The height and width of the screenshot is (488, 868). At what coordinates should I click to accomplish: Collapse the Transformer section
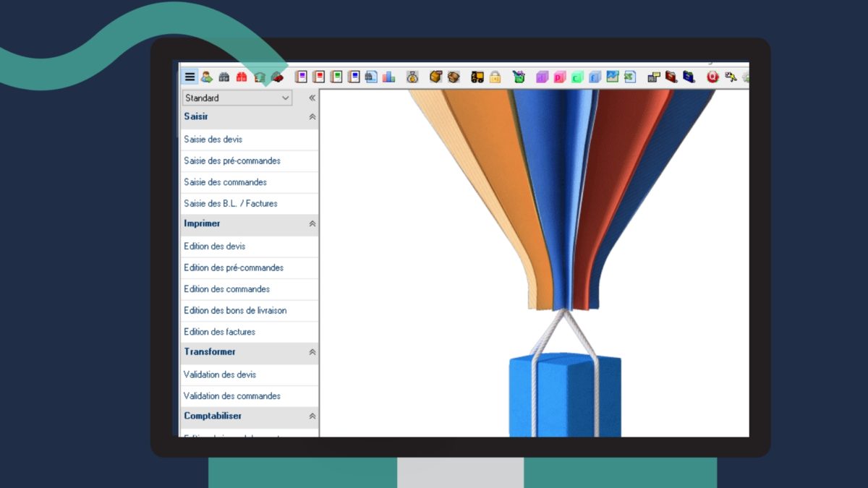(312, 352)
